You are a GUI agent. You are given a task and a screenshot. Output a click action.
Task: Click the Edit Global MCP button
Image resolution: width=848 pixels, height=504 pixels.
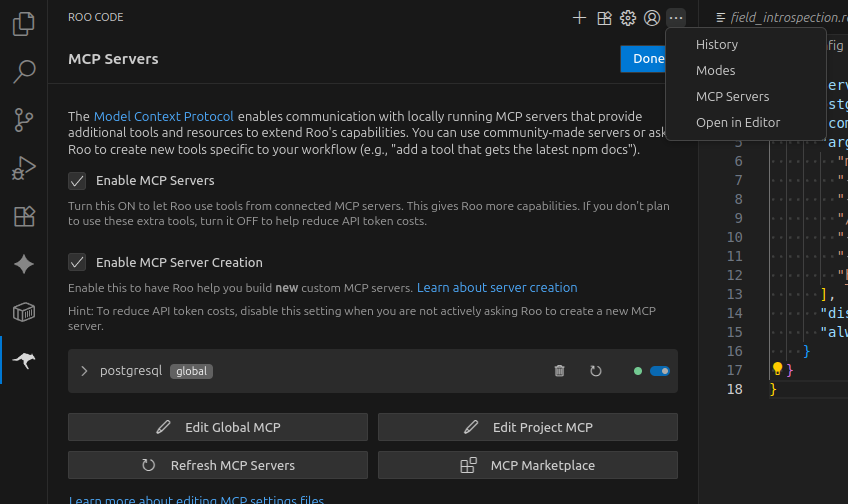coord(219,427)
